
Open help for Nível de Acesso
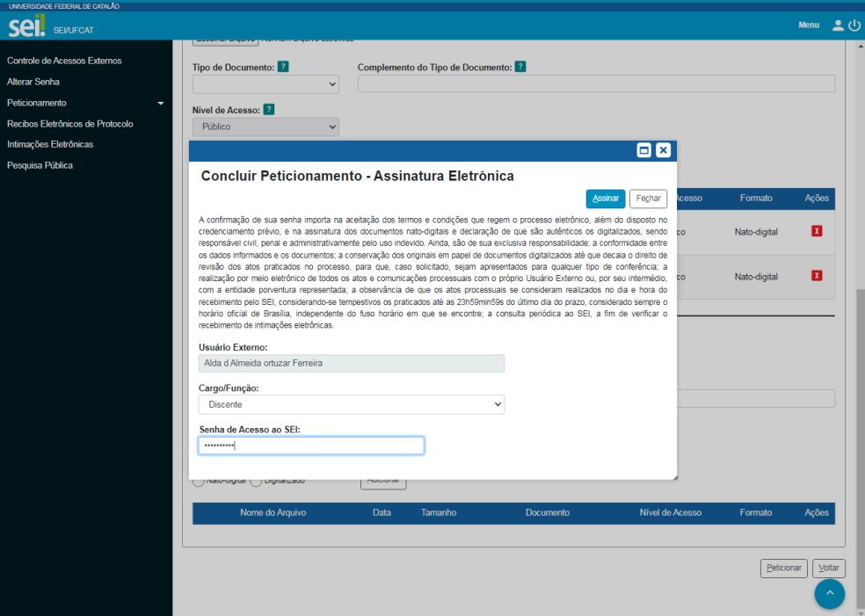pyautogui.click(x=269, y=109)
